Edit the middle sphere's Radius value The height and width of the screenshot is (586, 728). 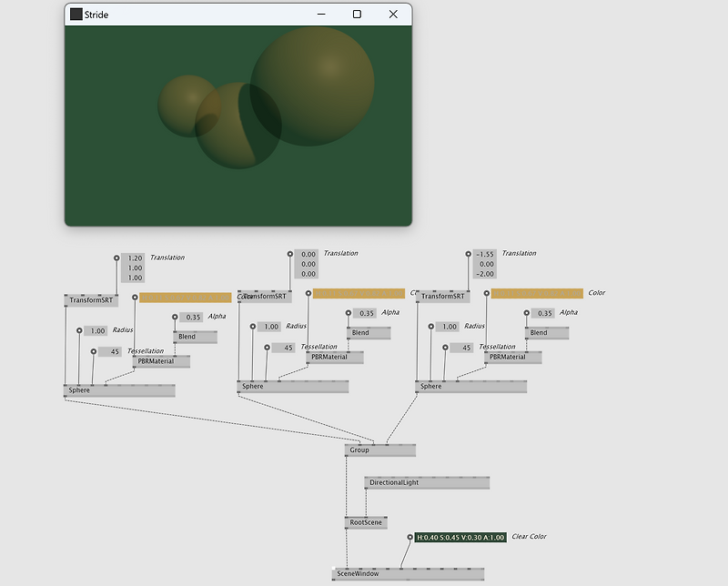[x=269, y=327]
